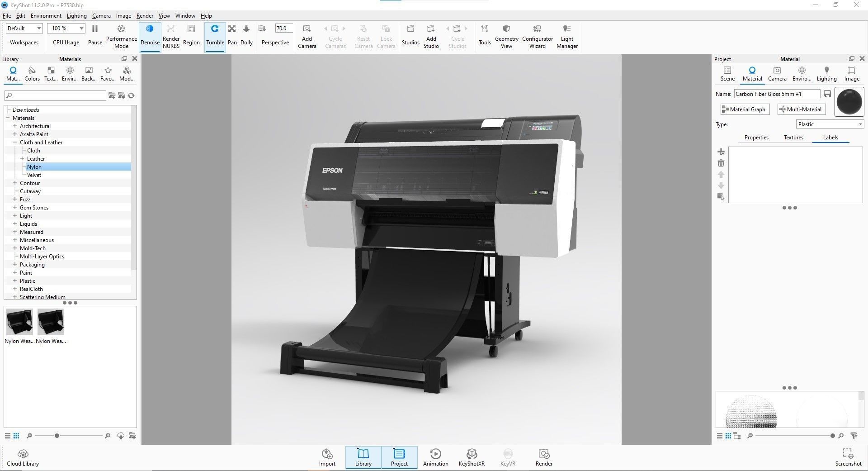Viewport: 868px width, 471px height.
Task: Expand the Architectural materials folder
Action: coord(15,126)
